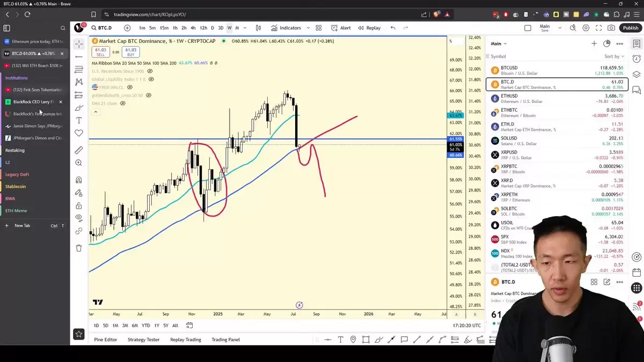
Task: Open indicator templates grid icon
Action: pos(318,28)
